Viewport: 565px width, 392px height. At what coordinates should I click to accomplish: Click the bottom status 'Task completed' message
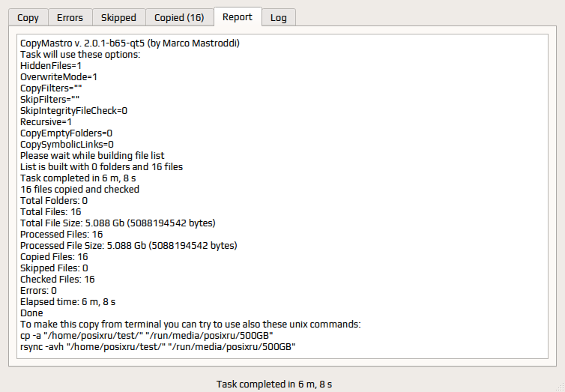point(274,384)
